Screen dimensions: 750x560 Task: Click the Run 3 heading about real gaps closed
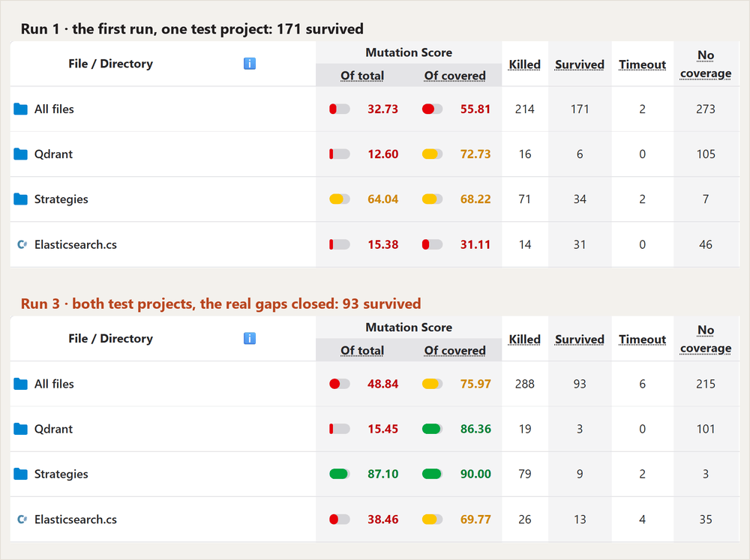coord(221,304)
